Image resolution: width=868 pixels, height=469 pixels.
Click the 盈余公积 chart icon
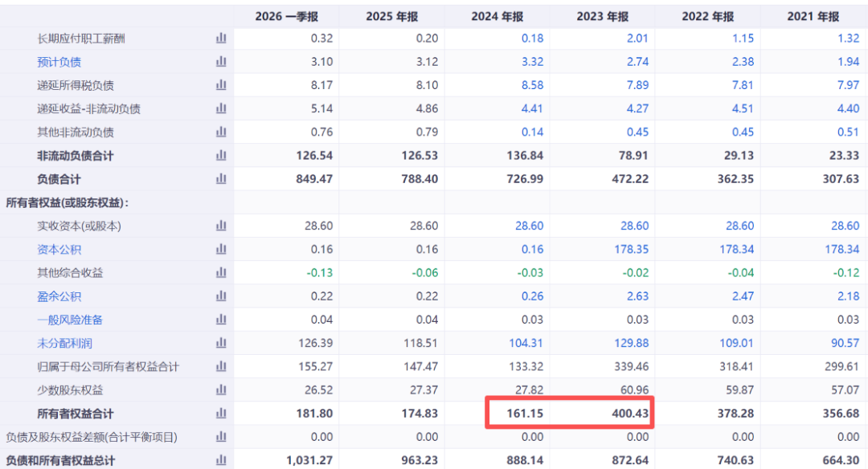pos(221,296)
